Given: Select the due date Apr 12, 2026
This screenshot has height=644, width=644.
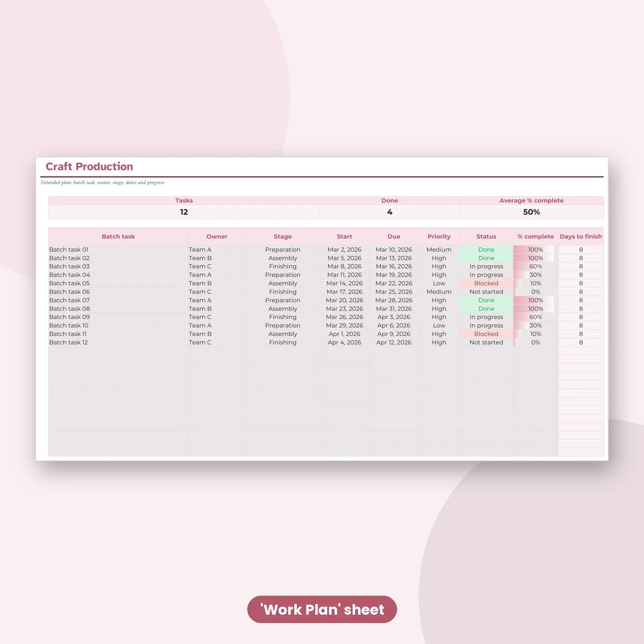Looking at the screenshot, I should coord(394,342).
